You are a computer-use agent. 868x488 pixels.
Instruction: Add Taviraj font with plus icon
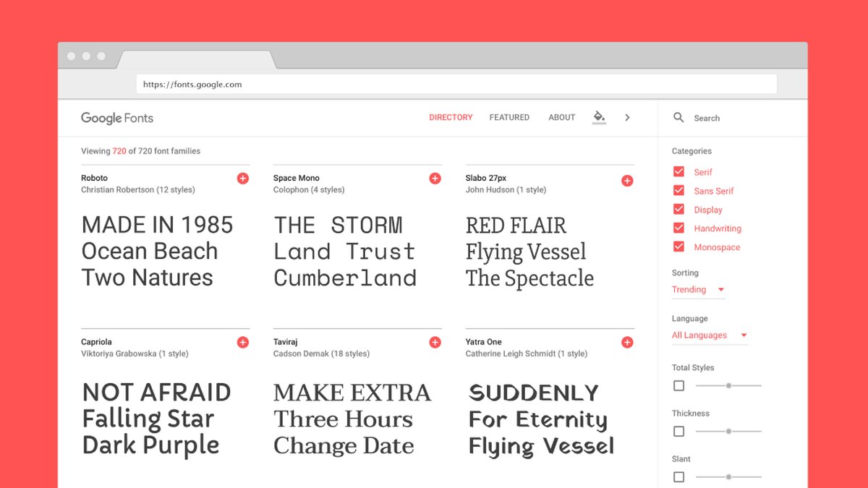[435, 343]
